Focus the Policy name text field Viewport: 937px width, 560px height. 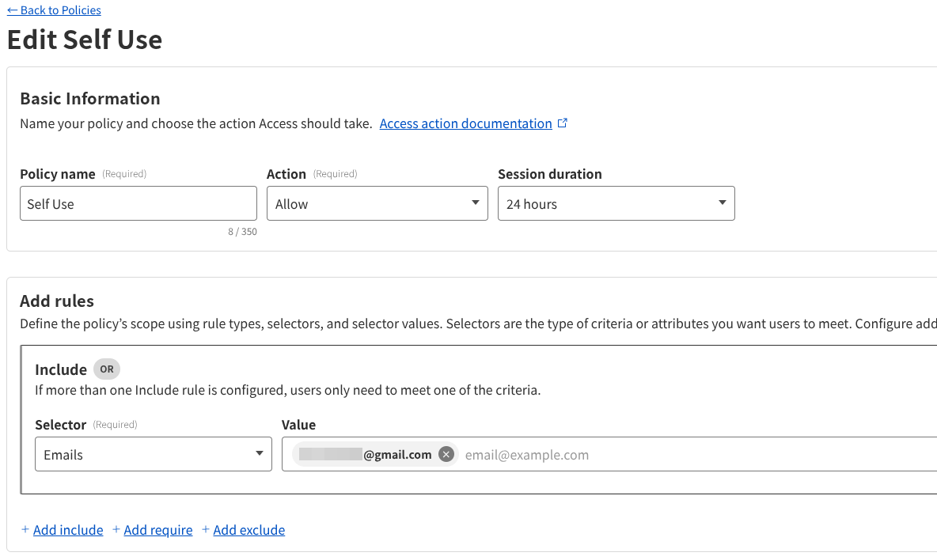coord(138,203)
